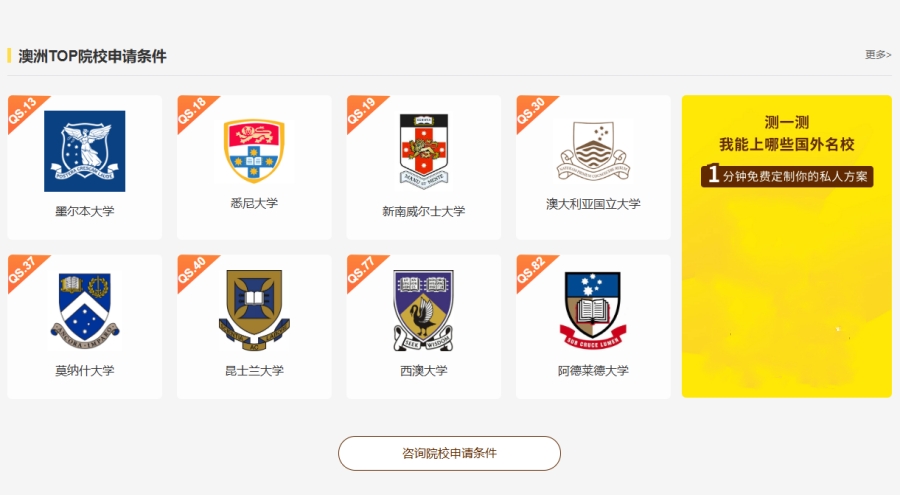900x495 pixels.
Task: Open the 澳大利亚国立大学 name label
Action: [x=593, y=203]
